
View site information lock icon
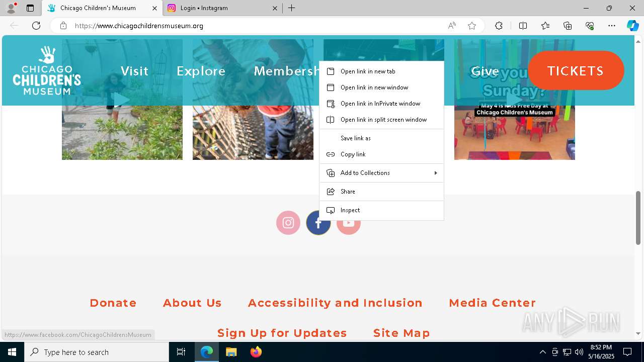(x=63, y=26)
